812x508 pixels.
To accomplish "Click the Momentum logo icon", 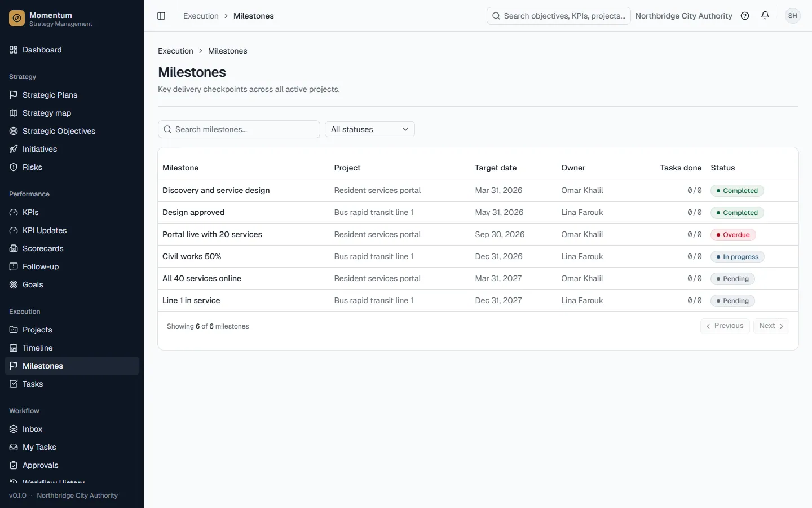I will pos(17,19).
